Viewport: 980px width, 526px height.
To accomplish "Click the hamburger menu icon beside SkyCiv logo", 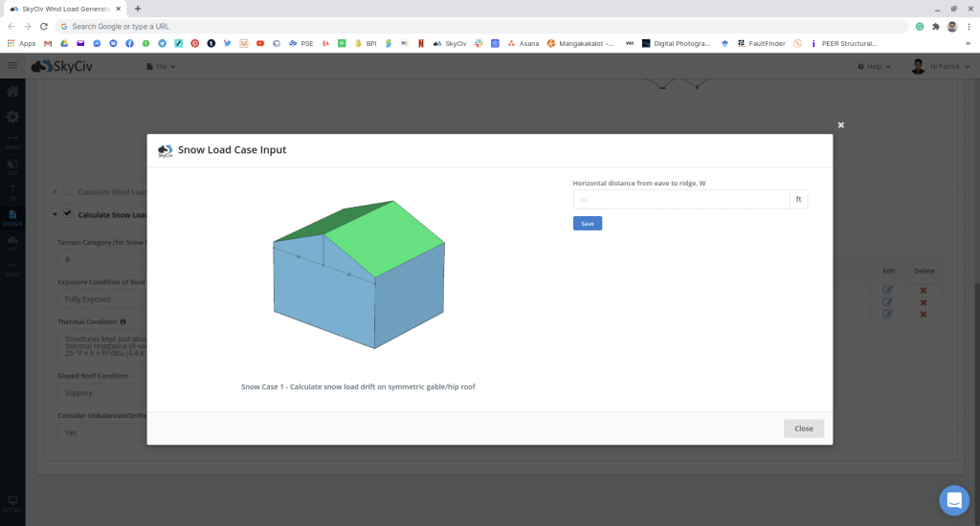I will click(12, 66).
